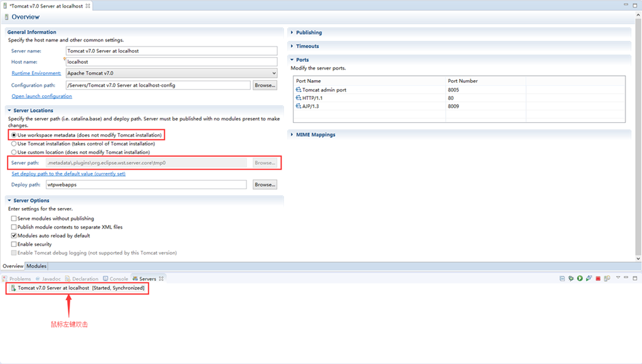This screenshot has width=642, height=364.
Task: Click the editor scrollbar down arrow
Action: pos(638,259)
